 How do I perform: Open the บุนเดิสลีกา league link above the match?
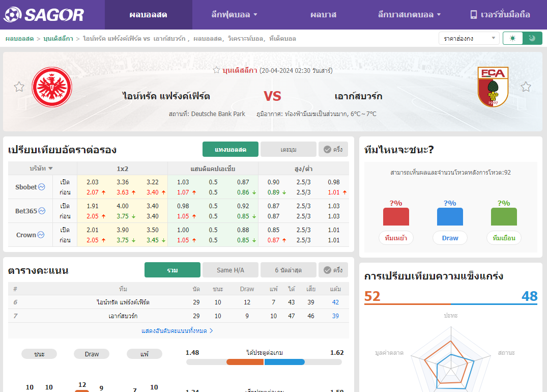coord(240,70)
